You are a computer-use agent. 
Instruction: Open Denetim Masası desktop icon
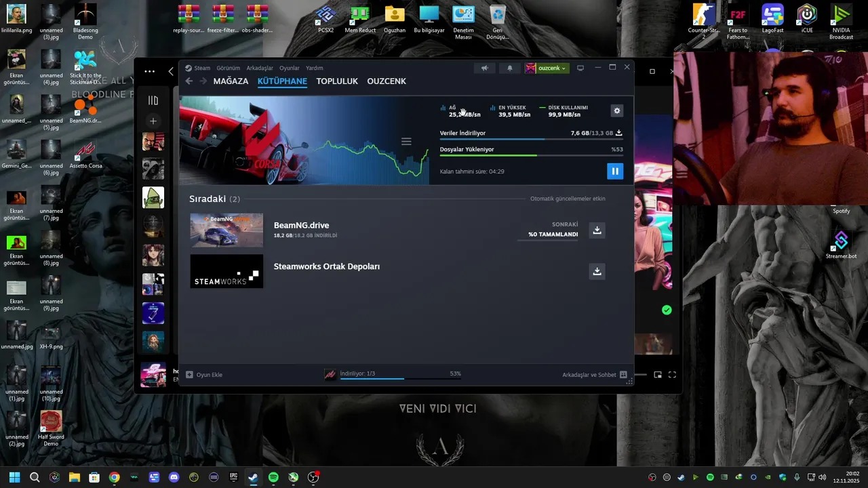click(463, 22)
